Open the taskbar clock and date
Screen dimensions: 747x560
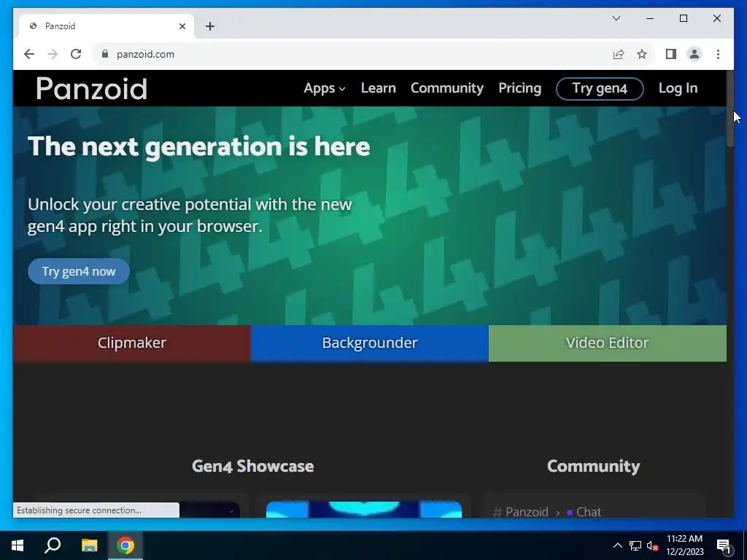[x=684, y=545]
